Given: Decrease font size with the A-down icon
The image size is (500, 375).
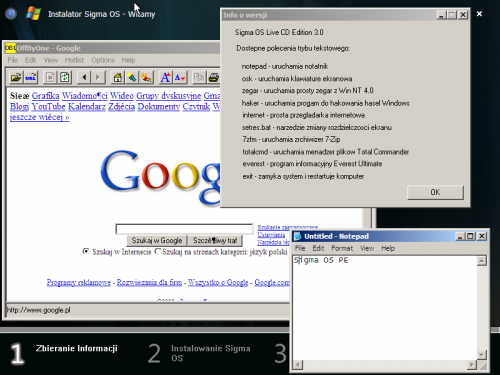Looking at the screenshot, I should click(x=180, y=77).
